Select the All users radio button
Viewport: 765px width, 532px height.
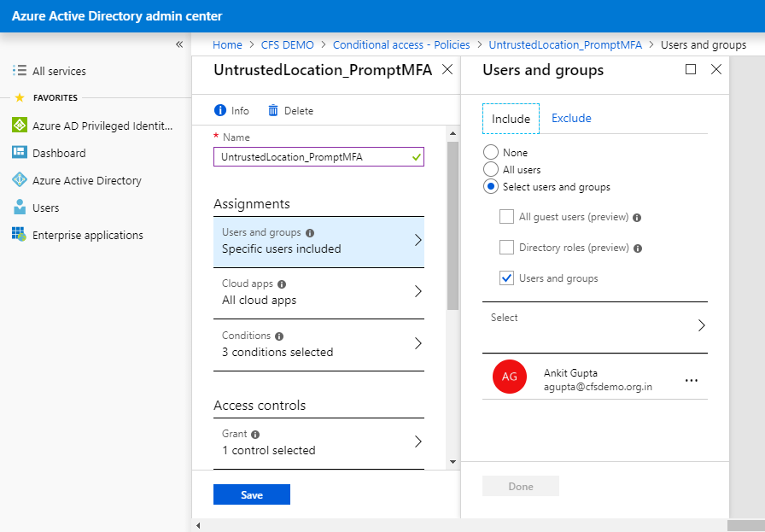(491, 169)
